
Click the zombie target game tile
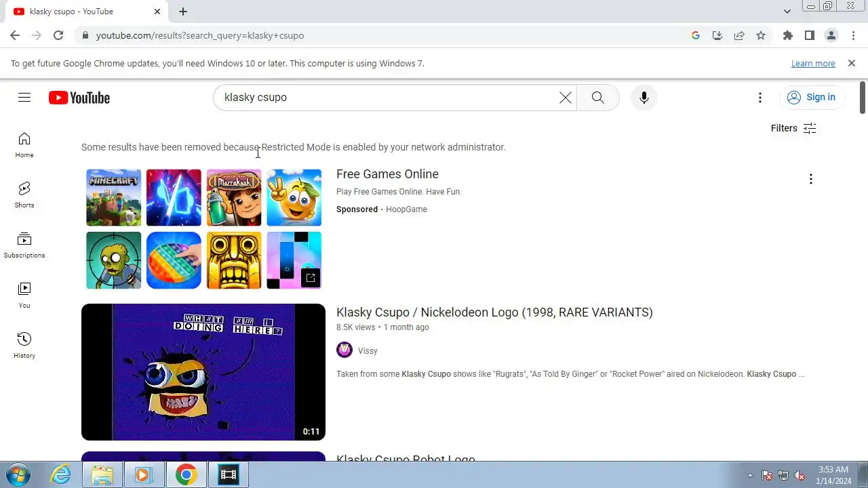(x=114, y=260)
